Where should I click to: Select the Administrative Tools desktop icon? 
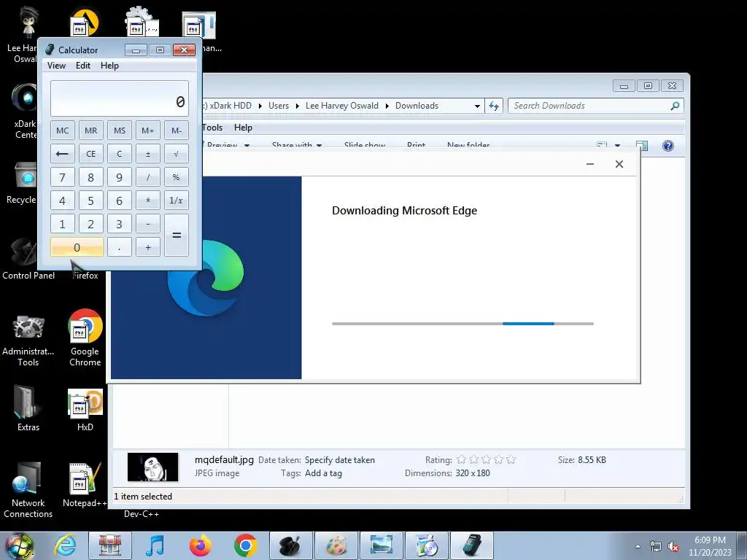(x=28, y=340)
